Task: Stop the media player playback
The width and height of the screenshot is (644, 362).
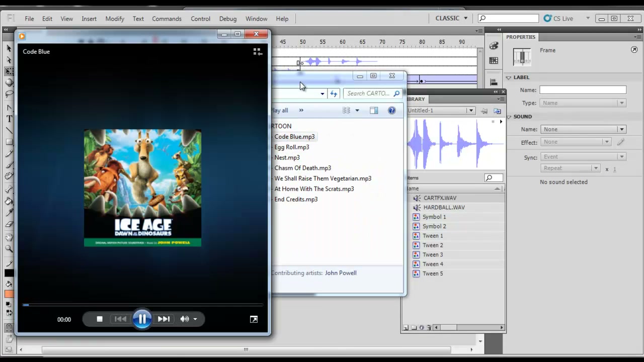Action: click(x=100, y=319)
